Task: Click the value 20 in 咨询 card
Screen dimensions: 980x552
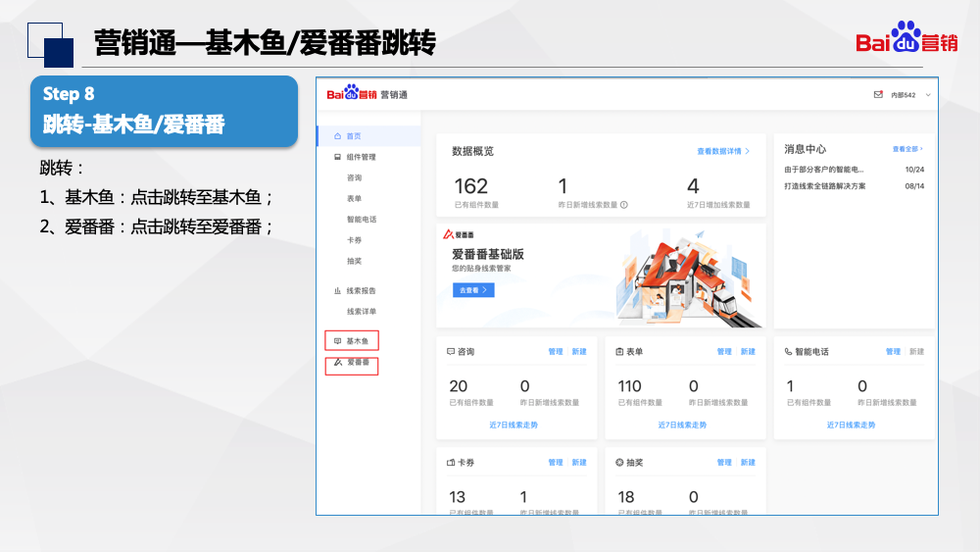Action: click(x=458, y=386)
